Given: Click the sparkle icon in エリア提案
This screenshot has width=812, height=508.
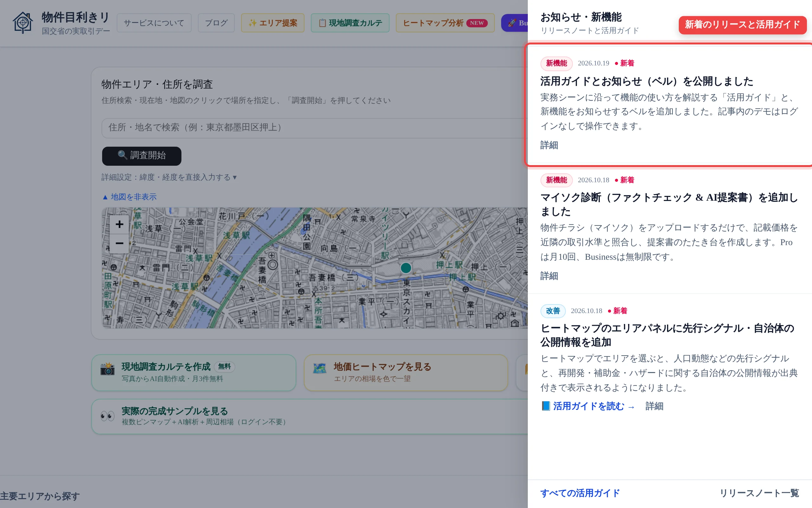Looking at the screenshot, I should click(252, 23).
